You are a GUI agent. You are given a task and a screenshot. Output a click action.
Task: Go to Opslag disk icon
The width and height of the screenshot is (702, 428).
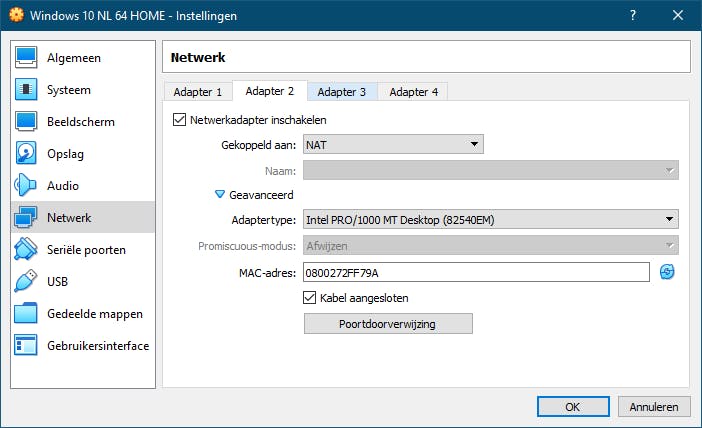[27, 154]
